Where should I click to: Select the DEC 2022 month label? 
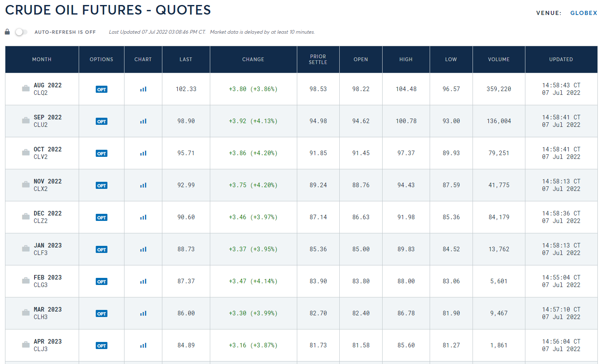[47, 213]
